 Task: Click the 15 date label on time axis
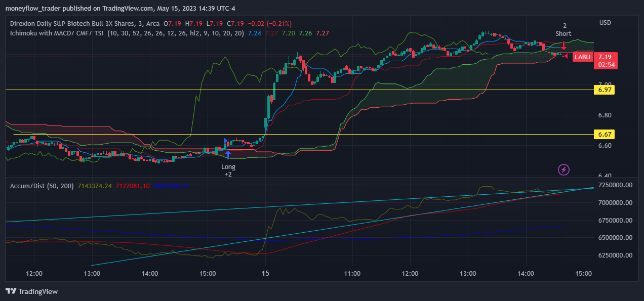pos(266,273)
